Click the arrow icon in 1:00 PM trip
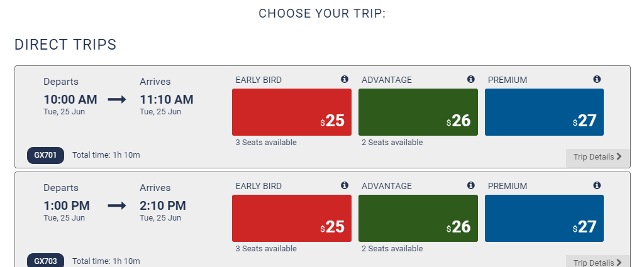Viewport: 644px width, 267px height. click(x=117, y=206)
